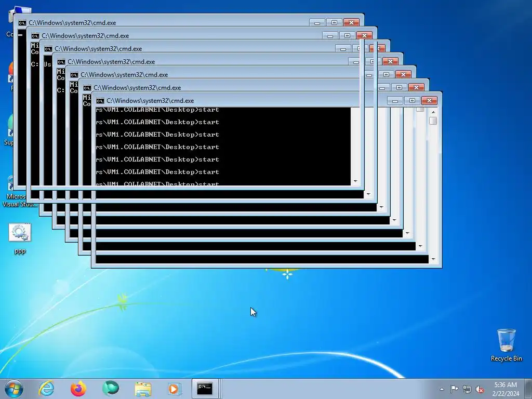Click Show desktop strip beside clock
This screenshot has width=532, height=399.
tap(528, 389)
